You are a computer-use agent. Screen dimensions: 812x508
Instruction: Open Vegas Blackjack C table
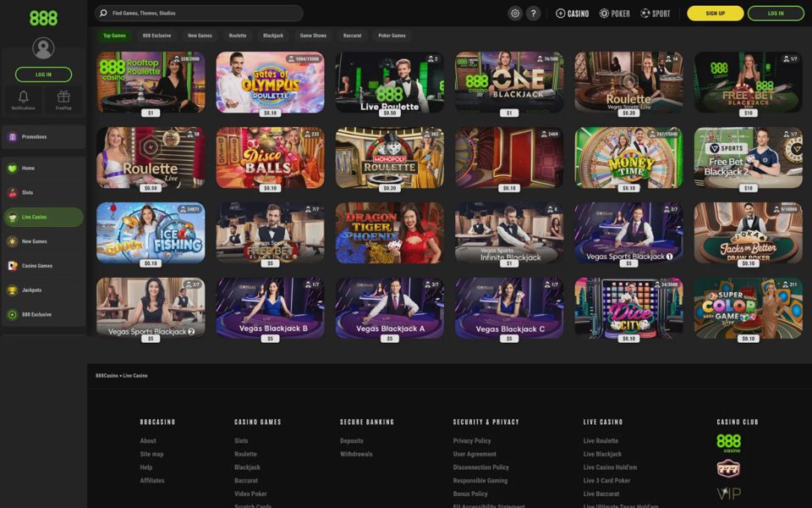pyautogui.click(x=509, y=308)
